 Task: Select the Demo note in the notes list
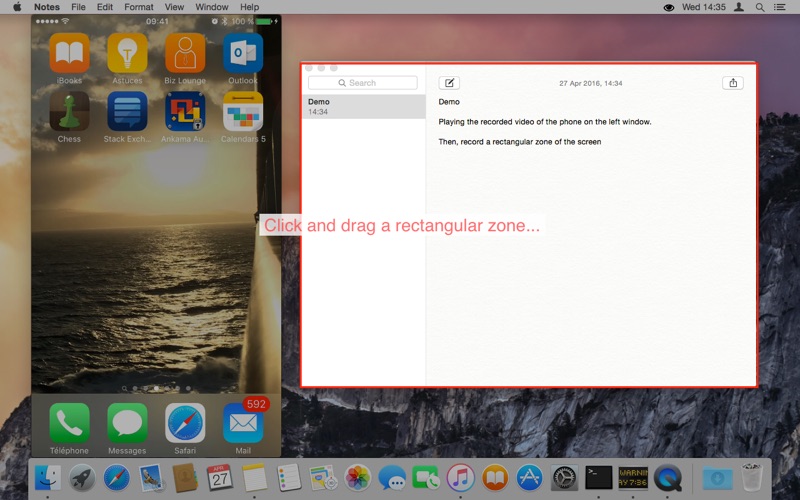[x=364, y=107]
